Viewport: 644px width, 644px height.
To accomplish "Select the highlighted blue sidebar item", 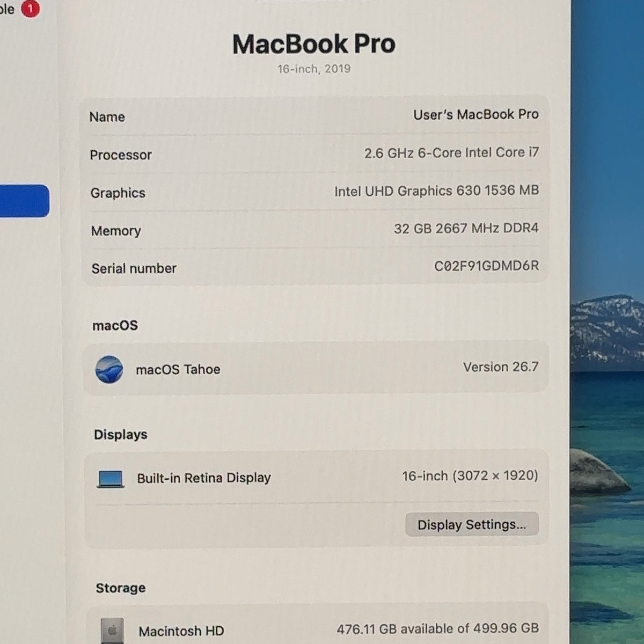I will point(24,201).
